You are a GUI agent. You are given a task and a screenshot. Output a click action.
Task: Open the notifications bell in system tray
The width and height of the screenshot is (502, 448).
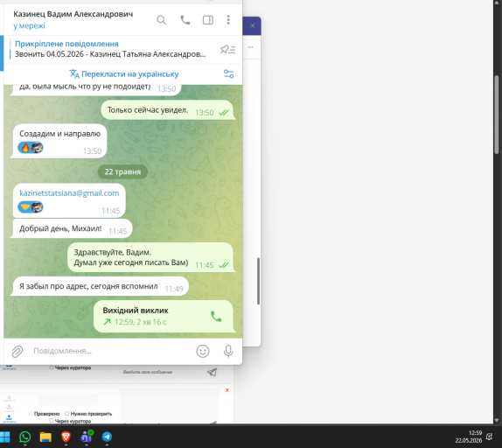[x=490, y=437]
